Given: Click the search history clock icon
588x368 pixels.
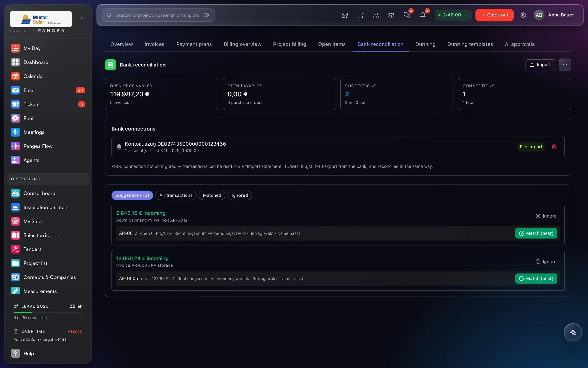Looking at the screenshot, I should 207,15.
